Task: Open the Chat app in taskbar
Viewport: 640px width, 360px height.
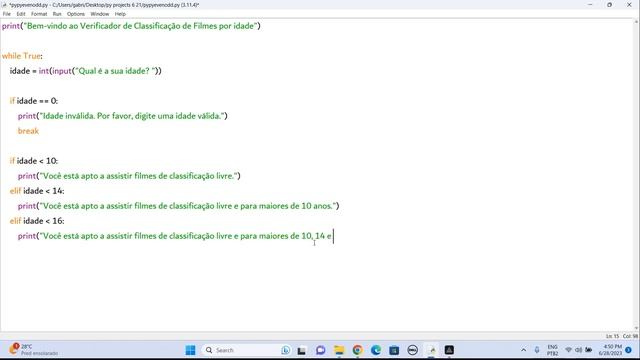Action: pyautogui.click(x=320, y=350)
